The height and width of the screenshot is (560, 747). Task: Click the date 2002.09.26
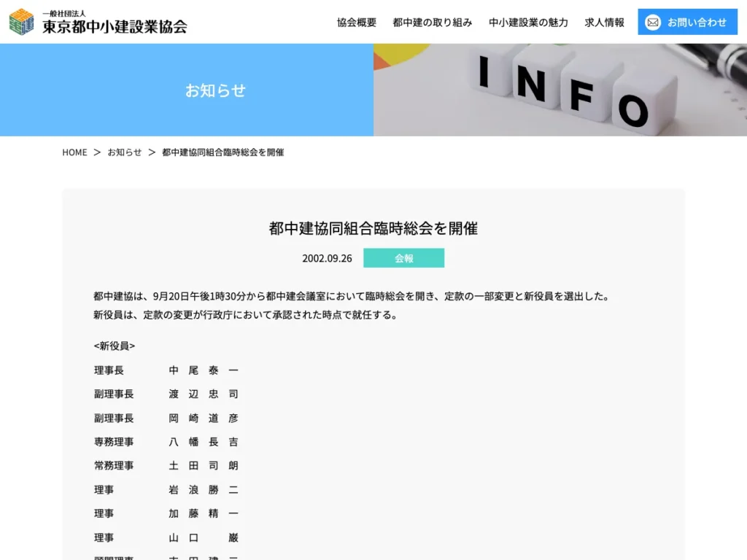327,259
